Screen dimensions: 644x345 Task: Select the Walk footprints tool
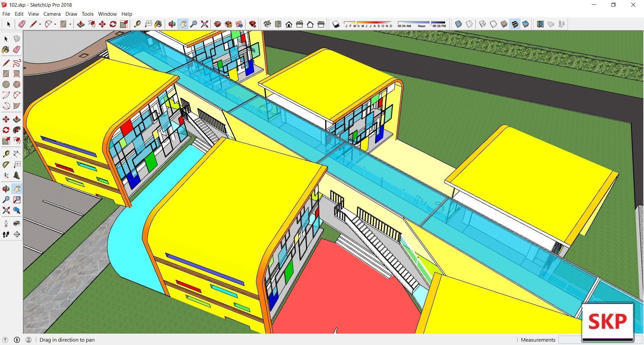tap(6, 234)
